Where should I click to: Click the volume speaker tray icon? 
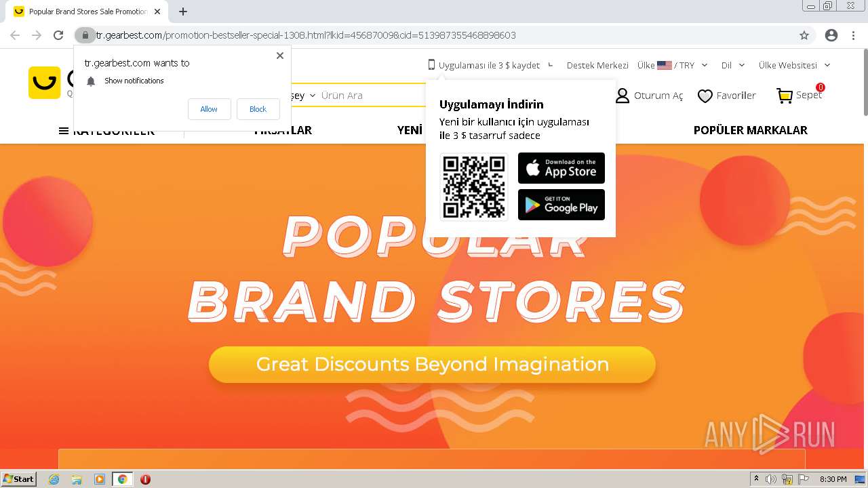[772, 479]
